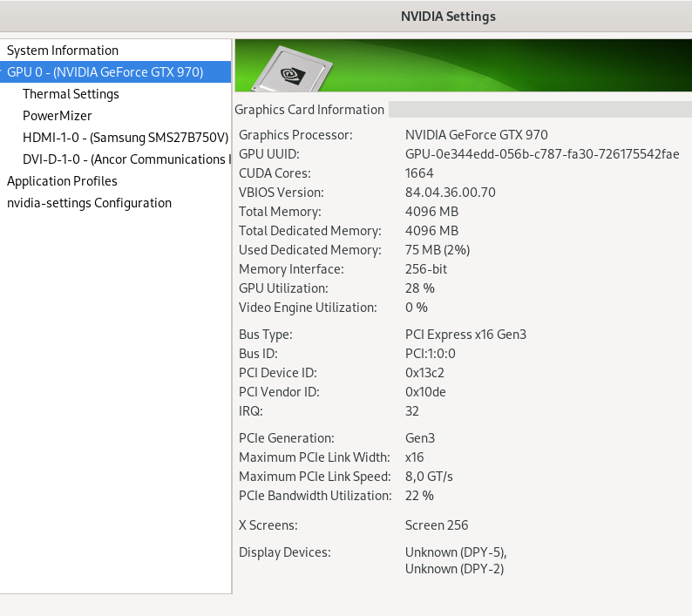Click the GPU UUID value
This screenshot has width=692, height=616.
[542, 154]
